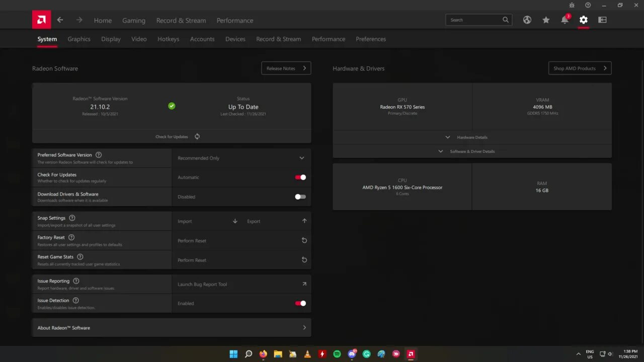Expand Hardware Details
The width and height of the screenshot is (644, 362).
coord(472,137)
